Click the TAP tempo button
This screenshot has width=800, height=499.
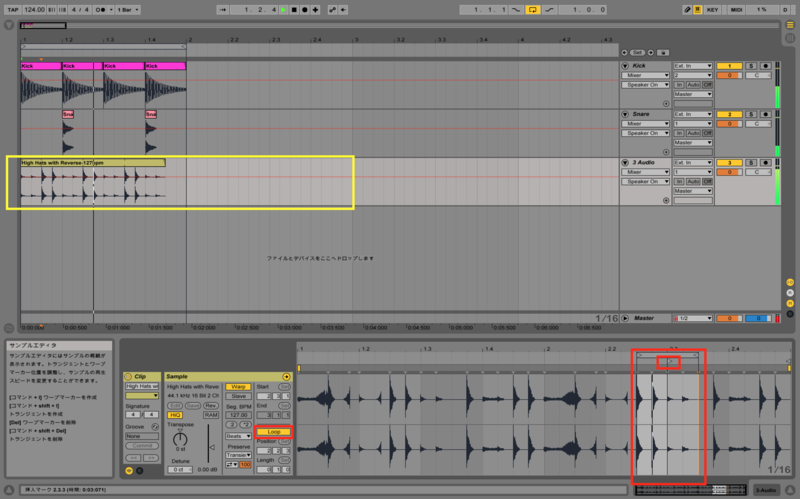13,10
